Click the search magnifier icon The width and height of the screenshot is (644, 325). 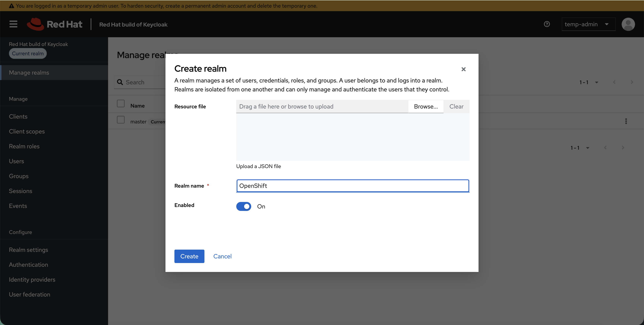[x=120, y=82]
